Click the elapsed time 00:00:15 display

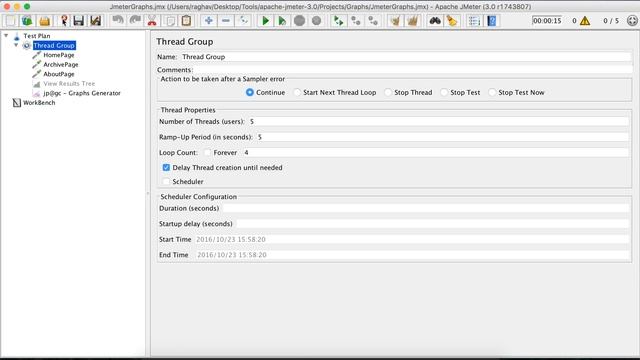[547, 21]
